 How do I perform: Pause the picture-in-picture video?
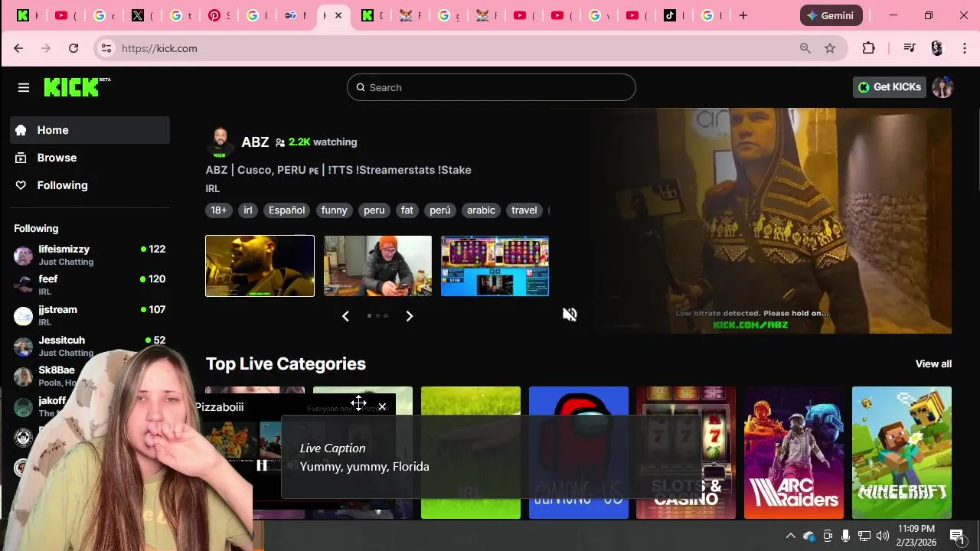[262, 465]
